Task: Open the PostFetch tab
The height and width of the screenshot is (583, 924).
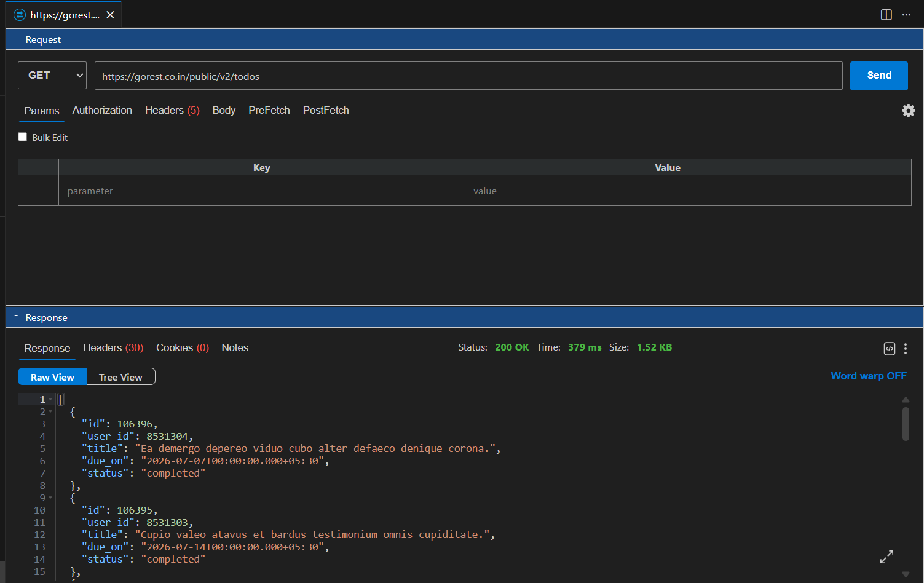Action: (326, 110)
